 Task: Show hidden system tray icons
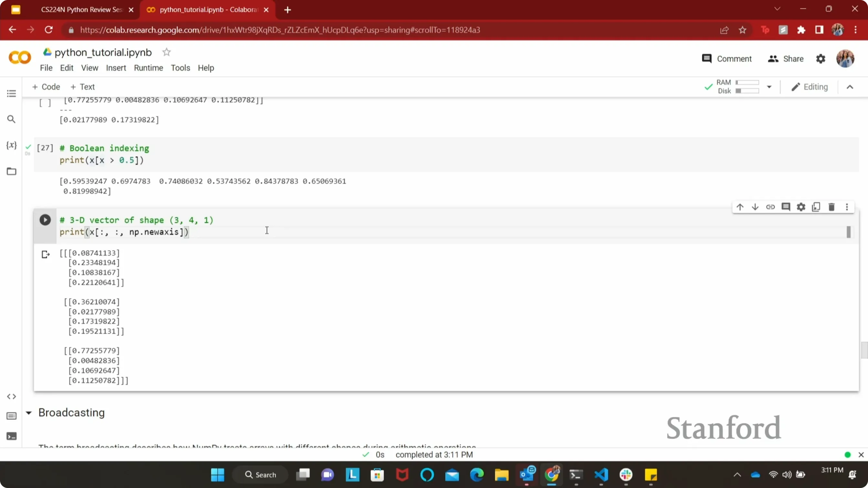point(737,475)
